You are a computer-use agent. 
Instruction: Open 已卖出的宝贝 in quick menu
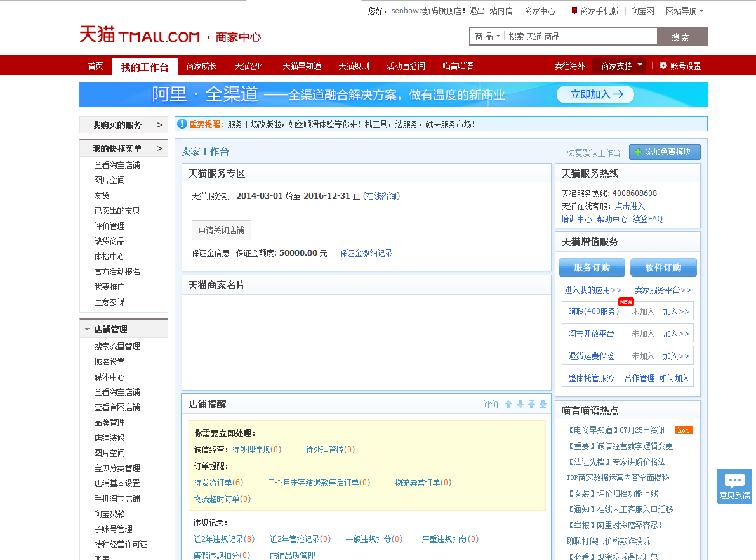point(117,211)
